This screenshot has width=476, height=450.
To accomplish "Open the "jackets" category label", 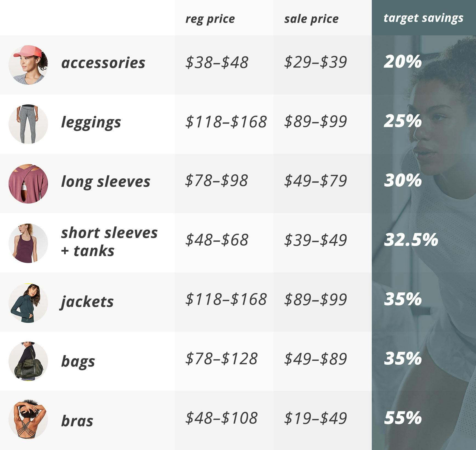I will coord(87,302).
